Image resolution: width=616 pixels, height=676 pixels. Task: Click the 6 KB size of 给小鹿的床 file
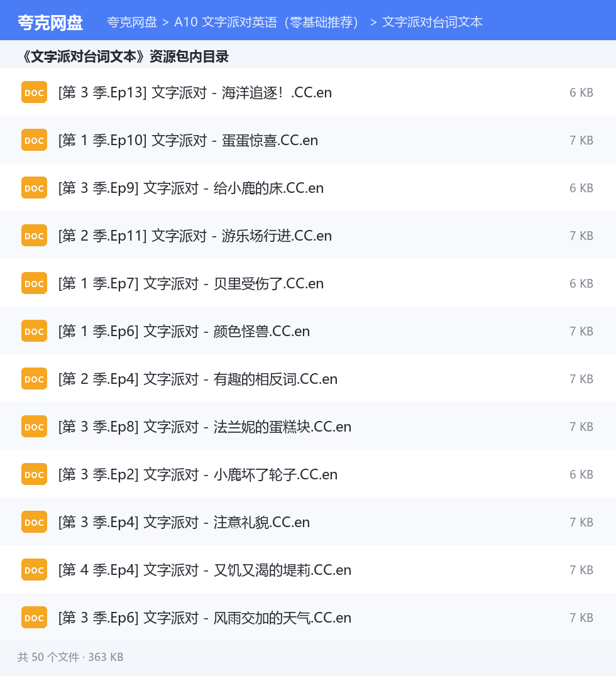pyautogui.click(x=581, y=188)
